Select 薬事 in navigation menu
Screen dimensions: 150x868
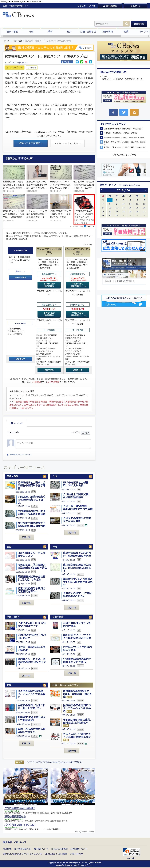50,31
